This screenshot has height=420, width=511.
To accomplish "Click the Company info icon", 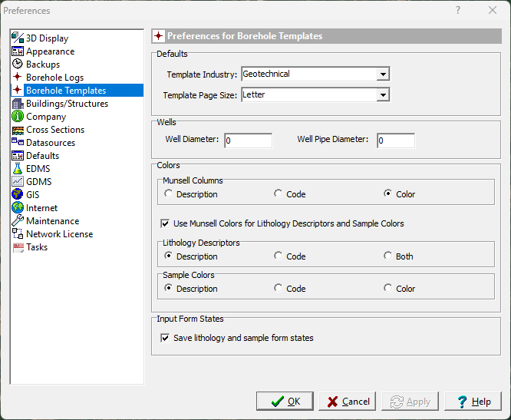I will click(18, 117).
